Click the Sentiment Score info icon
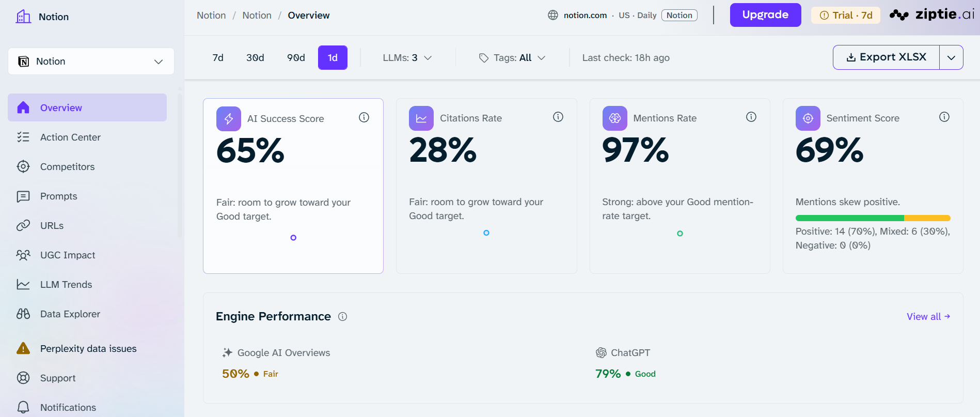 tap(944, 117)
